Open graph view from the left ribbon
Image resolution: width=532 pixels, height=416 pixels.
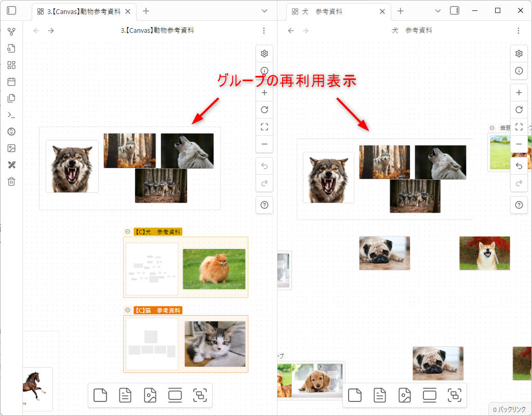click(11, 32)
